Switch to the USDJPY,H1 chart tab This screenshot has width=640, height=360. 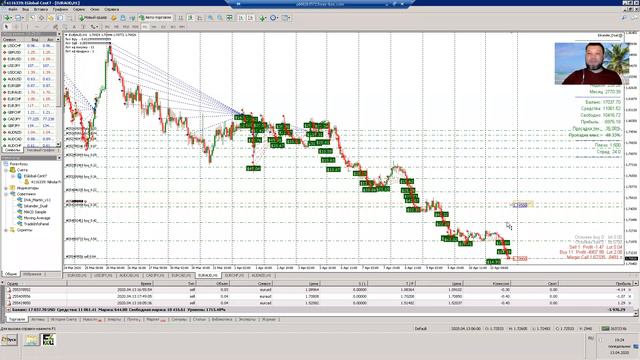tap(103, 276)
